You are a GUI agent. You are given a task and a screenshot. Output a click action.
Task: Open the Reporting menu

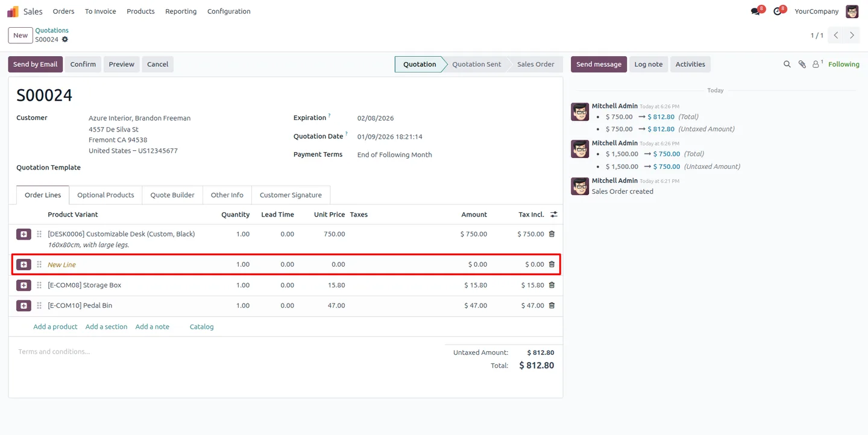181,11
